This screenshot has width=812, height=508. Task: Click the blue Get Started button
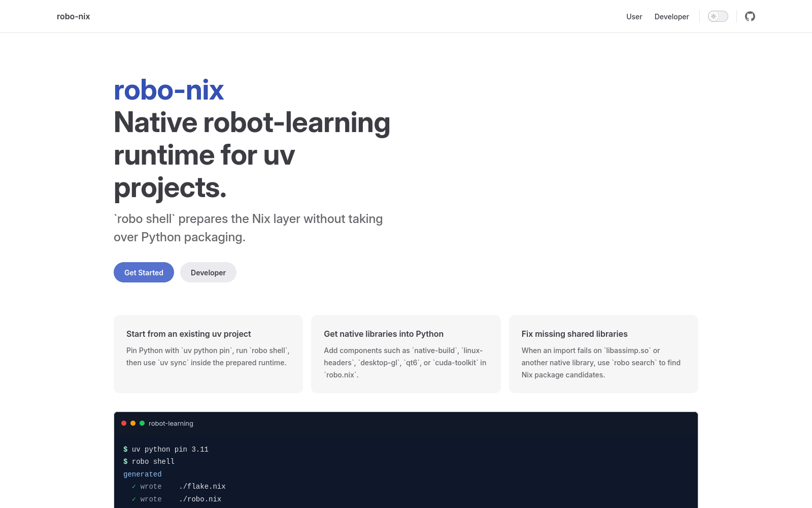[x=144, y=272]
